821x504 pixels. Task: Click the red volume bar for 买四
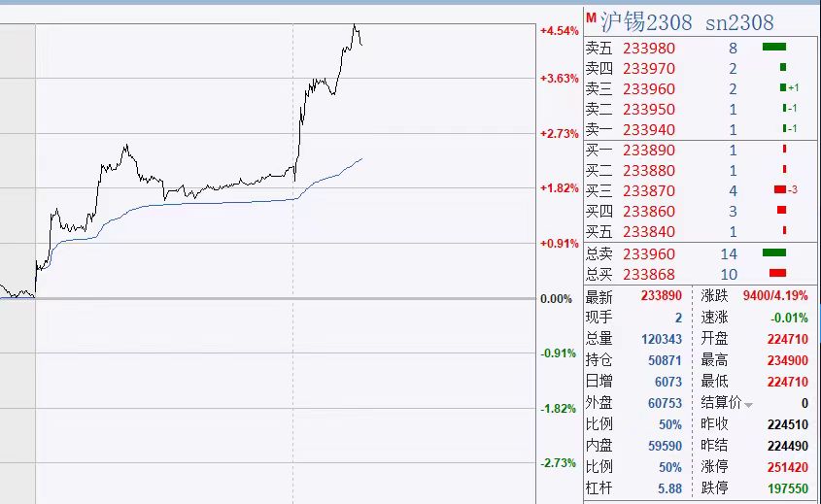coord(781,210)
